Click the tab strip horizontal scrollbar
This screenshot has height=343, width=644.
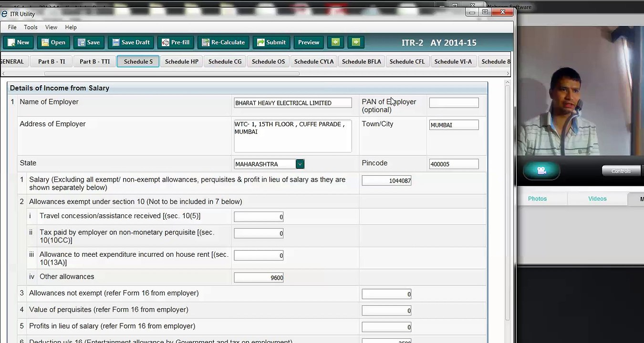172,74
